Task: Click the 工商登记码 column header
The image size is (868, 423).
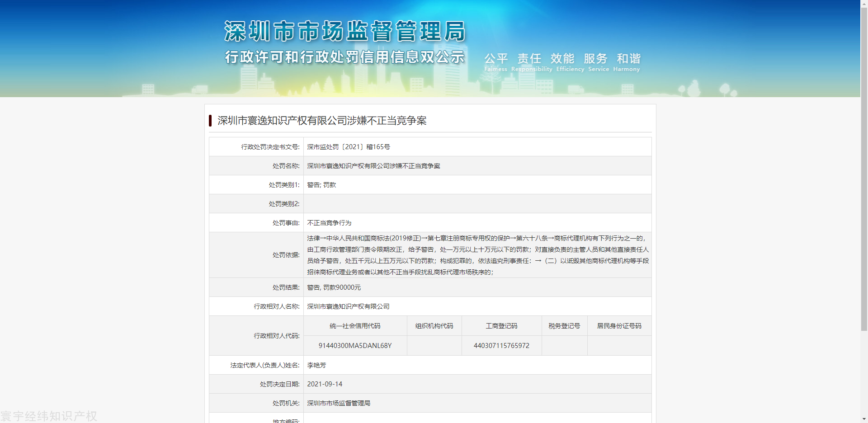Action: [501, 326]
